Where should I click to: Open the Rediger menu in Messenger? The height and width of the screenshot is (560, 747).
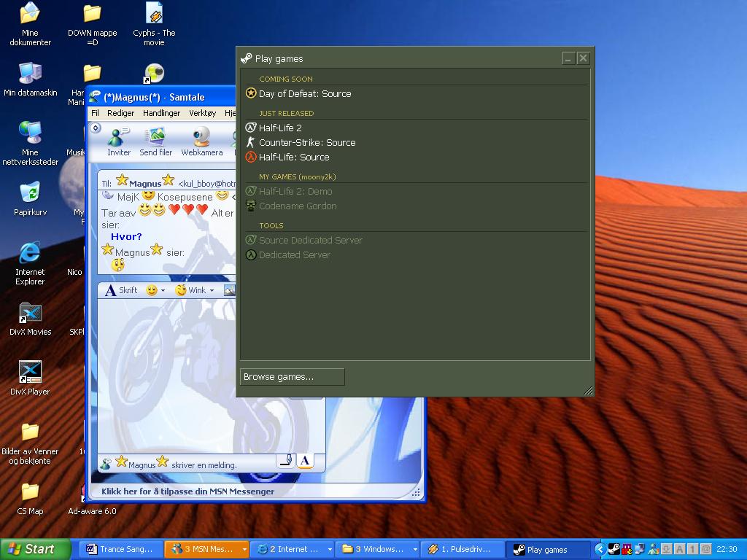[120, 113]
